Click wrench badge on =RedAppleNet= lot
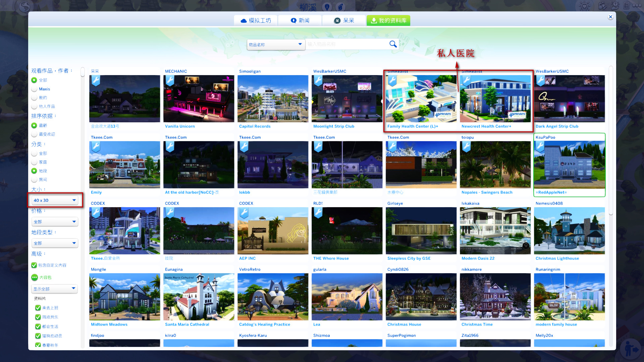This screenshot has width=644, height=362. click(x=540, y=147)
